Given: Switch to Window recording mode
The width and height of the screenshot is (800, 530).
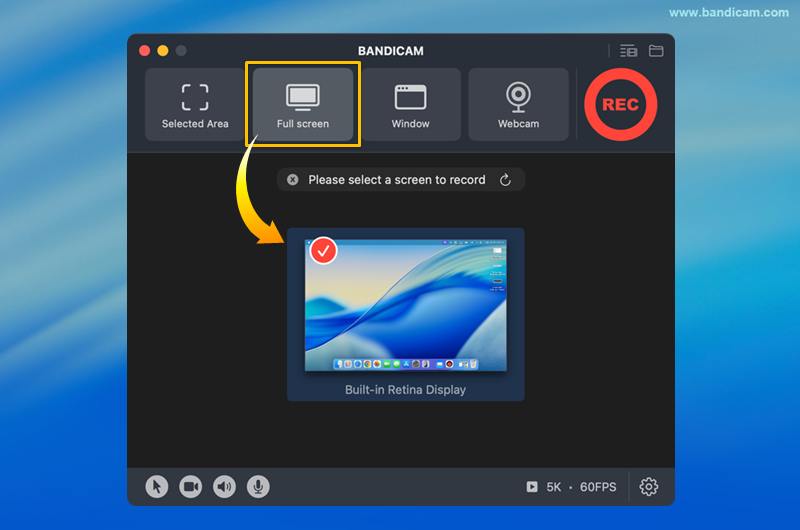Looking at the screenshot, I should (x=410, y=105).
